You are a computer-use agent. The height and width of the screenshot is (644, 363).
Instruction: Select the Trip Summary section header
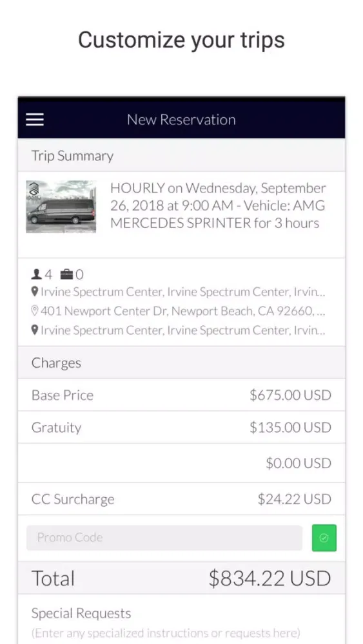click(181, 155)
